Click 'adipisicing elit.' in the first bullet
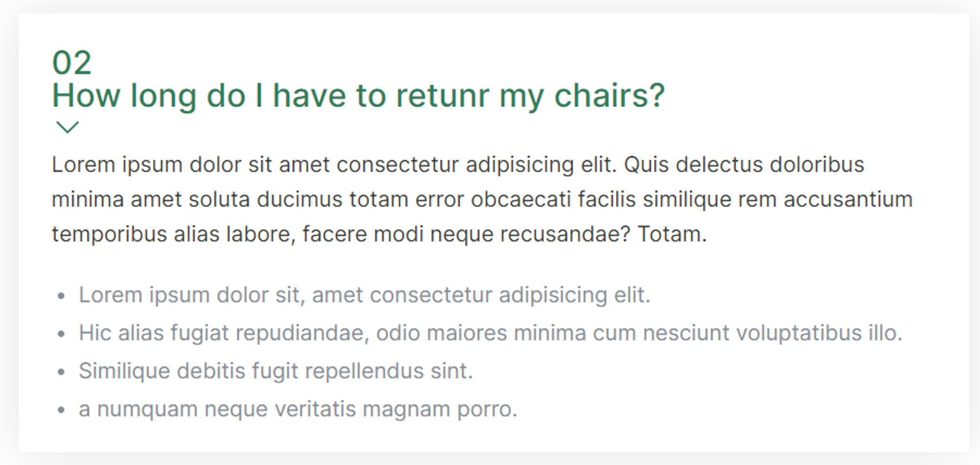Screen dimensions: 980x465 tap(575, 295)
